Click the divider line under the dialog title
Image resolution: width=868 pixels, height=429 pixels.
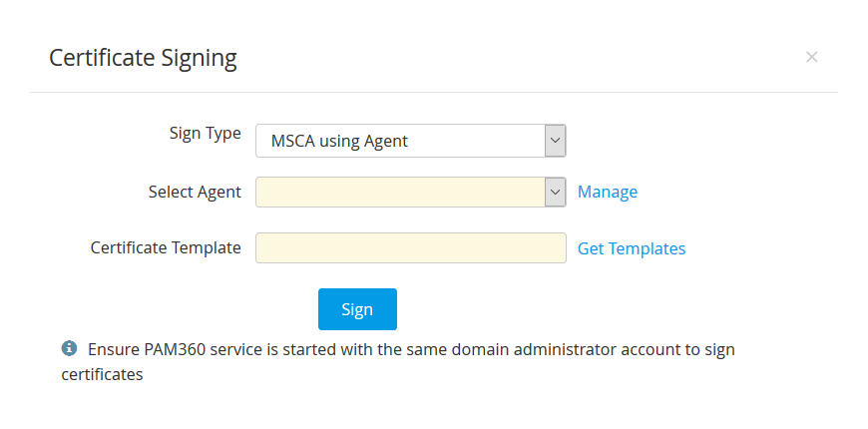tap(434, 92)
